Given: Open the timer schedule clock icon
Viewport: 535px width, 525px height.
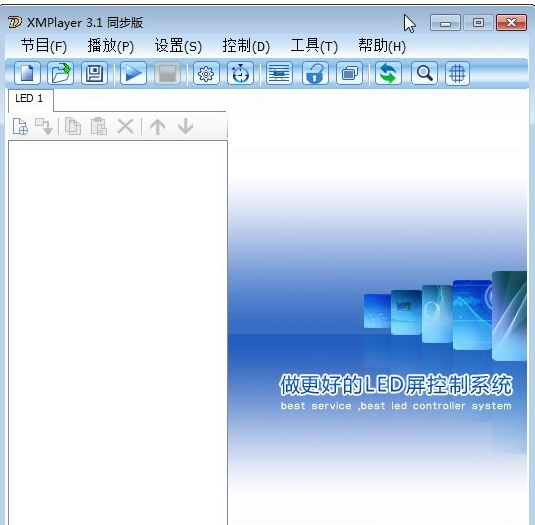Looking at the screenshot, I should pyautogui.click(x=241, y=73).
